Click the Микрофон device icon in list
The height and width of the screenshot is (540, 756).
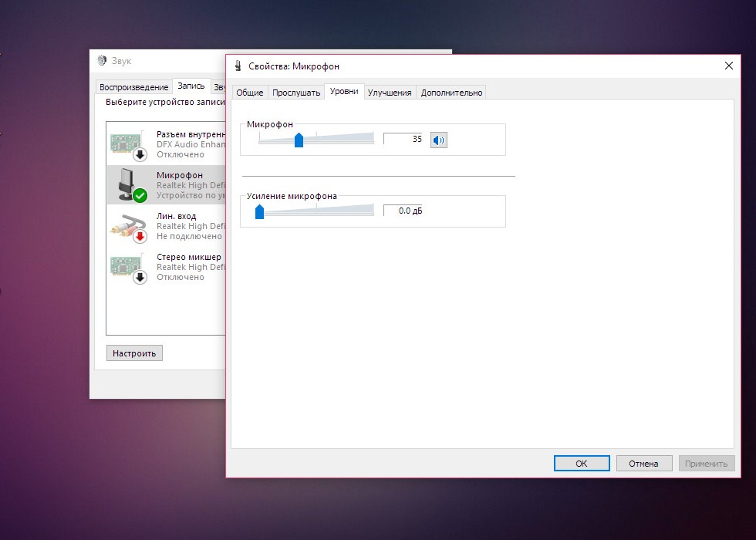point(128,185)
